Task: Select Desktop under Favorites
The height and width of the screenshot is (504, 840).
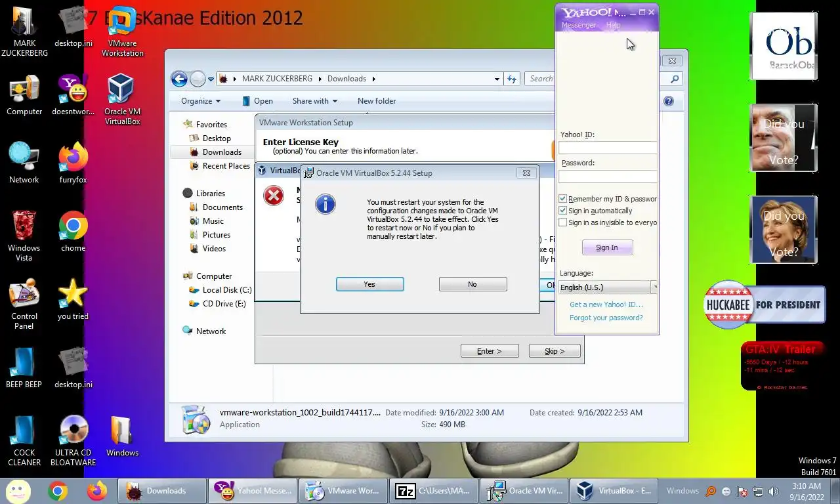Action: click(216, 138)
